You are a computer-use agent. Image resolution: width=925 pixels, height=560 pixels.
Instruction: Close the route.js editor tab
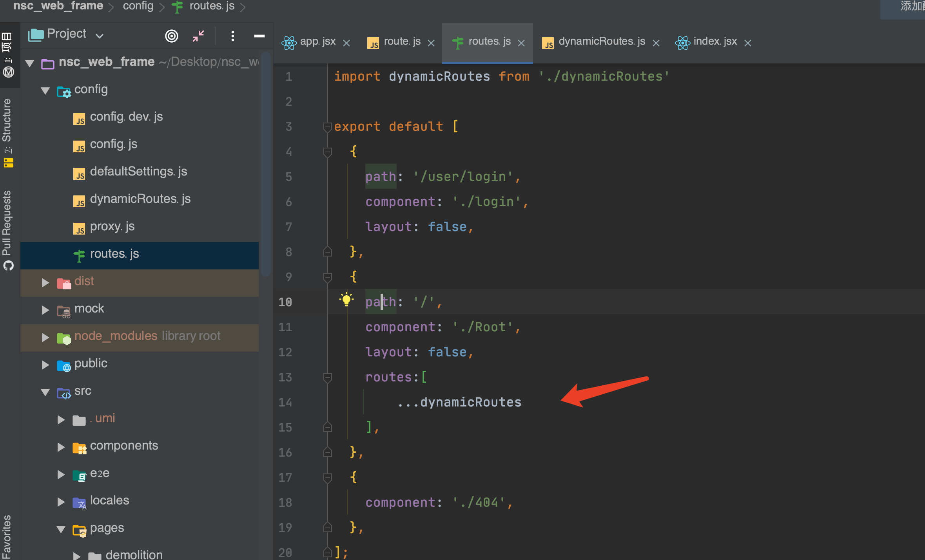[432, 43]
